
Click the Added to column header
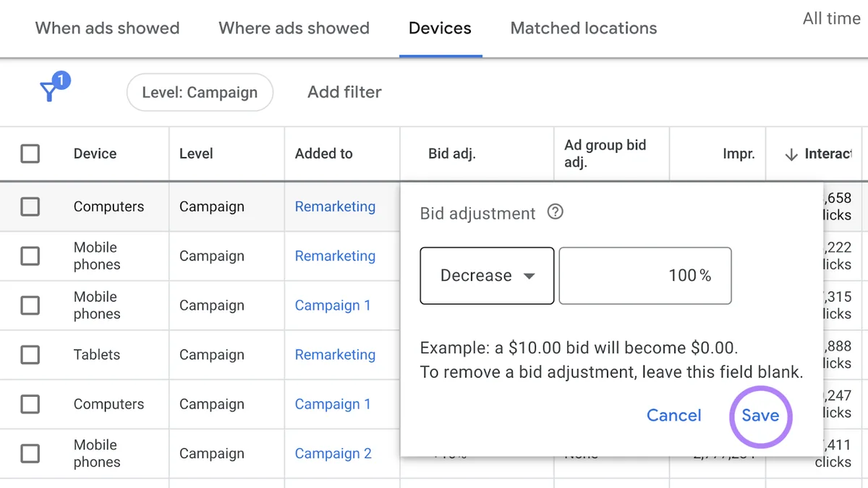pos(323,153)
